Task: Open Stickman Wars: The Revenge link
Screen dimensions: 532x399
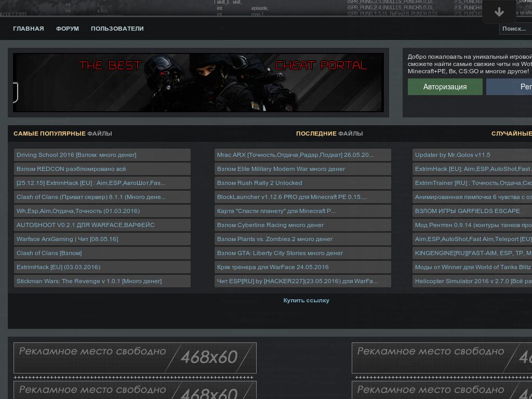Action: (x=89, y=281)
